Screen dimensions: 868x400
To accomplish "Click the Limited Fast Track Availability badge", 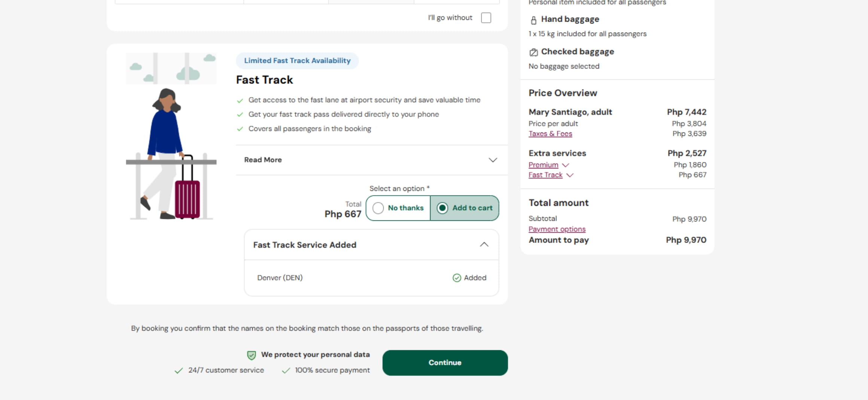I will [297, 61].
